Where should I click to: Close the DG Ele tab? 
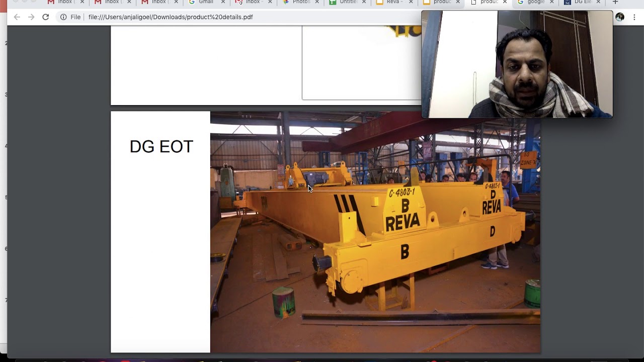[x=599, y=3]
